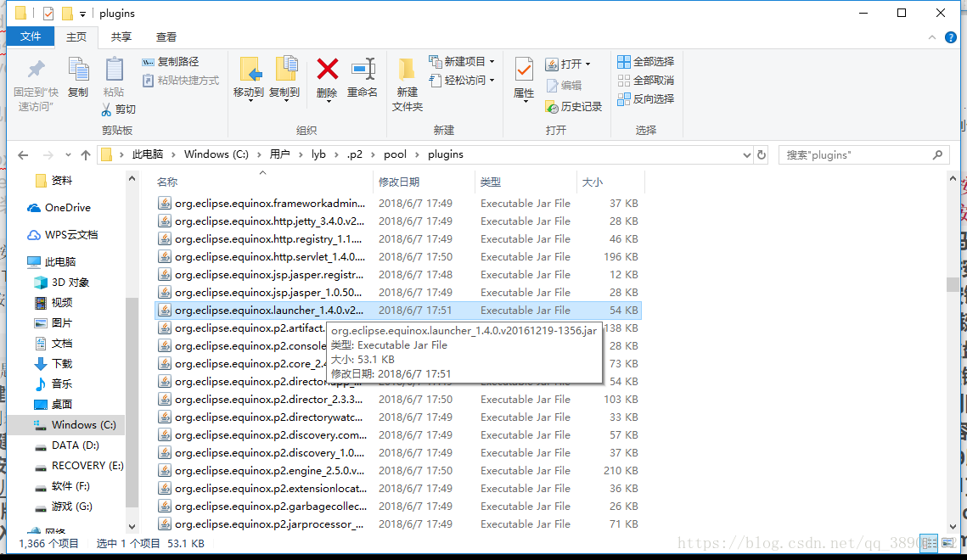Switch to the Share (共享) tab
Image resolution: width=967 pixels, height=560 pixels.
point(121,37)
